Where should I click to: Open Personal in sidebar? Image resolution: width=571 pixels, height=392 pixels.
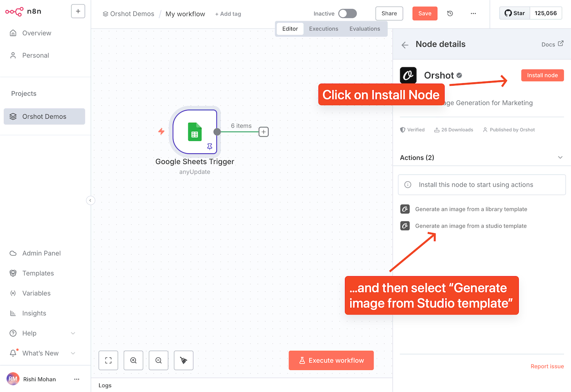point(35,55)
